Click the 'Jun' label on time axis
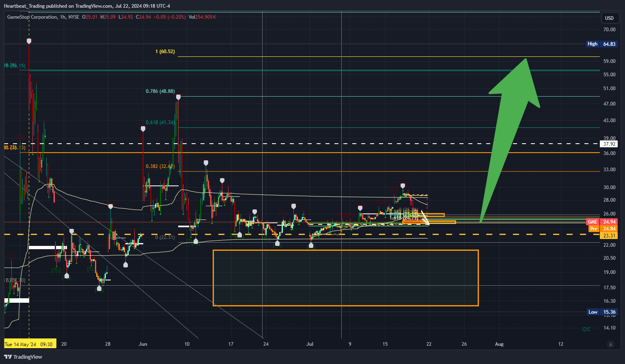 [143, 344]
